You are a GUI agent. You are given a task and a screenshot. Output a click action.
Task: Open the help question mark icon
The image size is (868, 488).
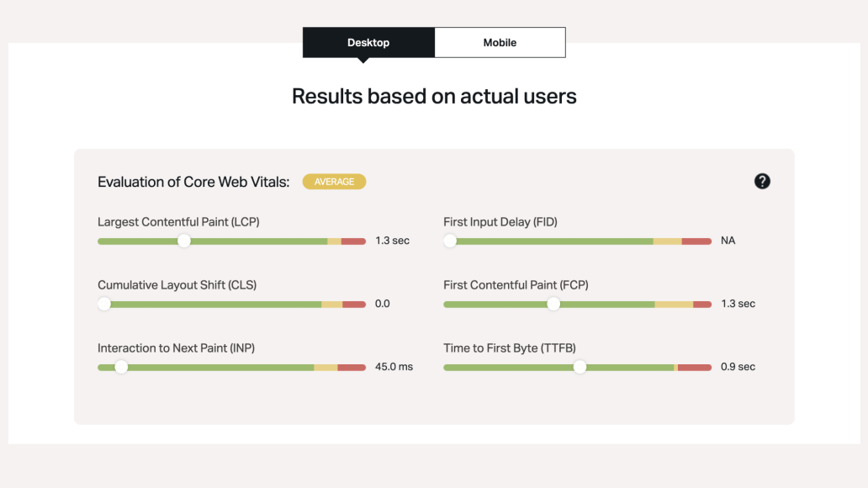coord(762,181)
